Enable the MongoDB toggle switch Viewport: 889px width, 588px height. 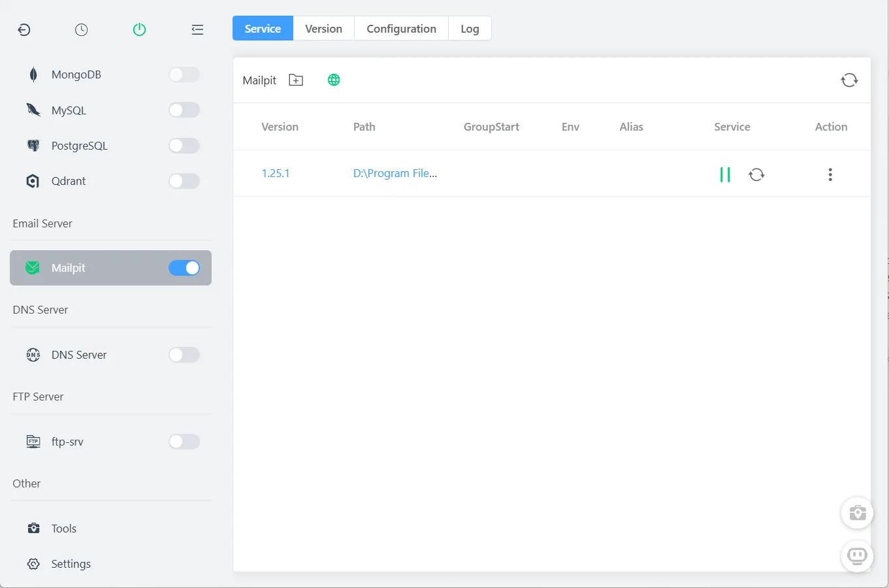184,74
